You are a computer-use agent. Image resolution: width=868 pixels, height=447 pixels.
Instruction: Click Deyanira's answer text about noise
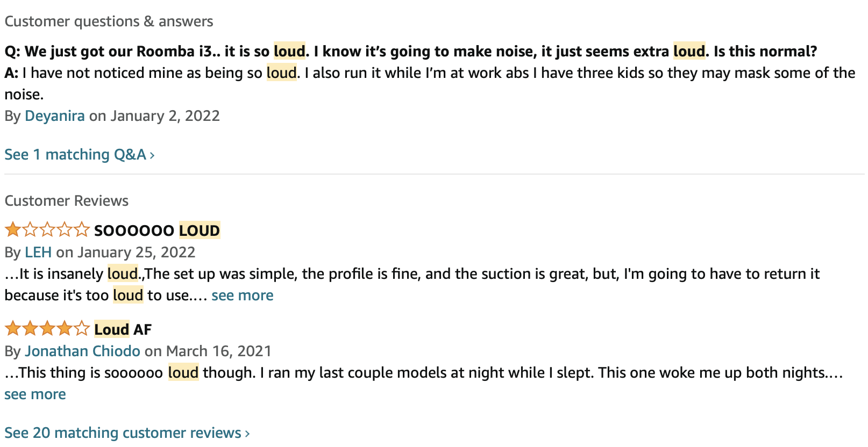430,73
